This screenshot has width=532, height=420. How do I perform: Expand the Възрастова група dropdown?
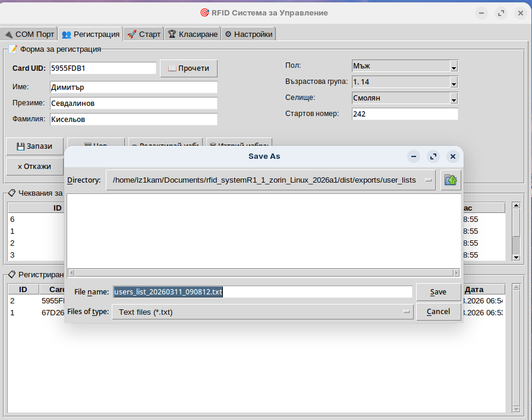454,82
